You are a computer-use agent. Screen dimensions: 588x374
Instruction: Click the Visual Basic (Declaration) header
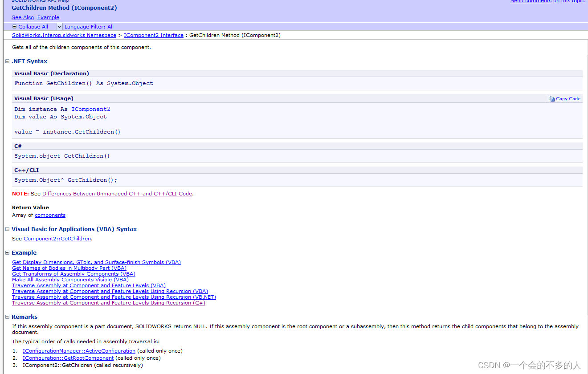coord(52,73)
